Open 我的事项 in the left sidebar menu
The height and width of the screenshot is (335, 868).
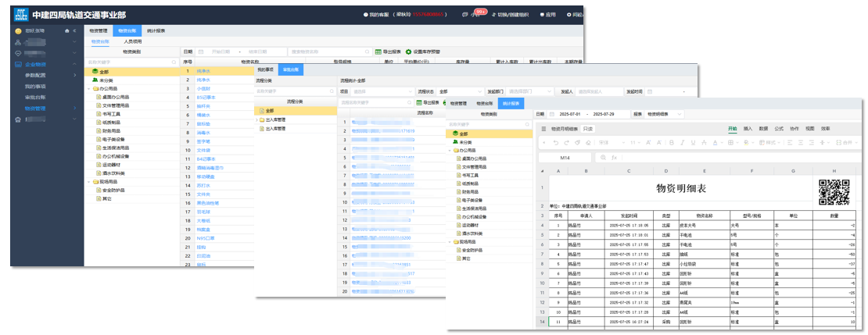35,86
